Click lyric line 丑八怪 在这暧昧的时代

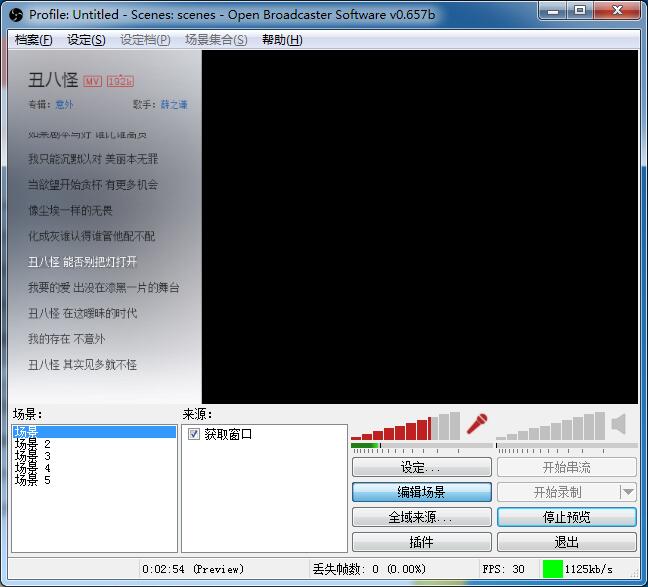point(82,313)
